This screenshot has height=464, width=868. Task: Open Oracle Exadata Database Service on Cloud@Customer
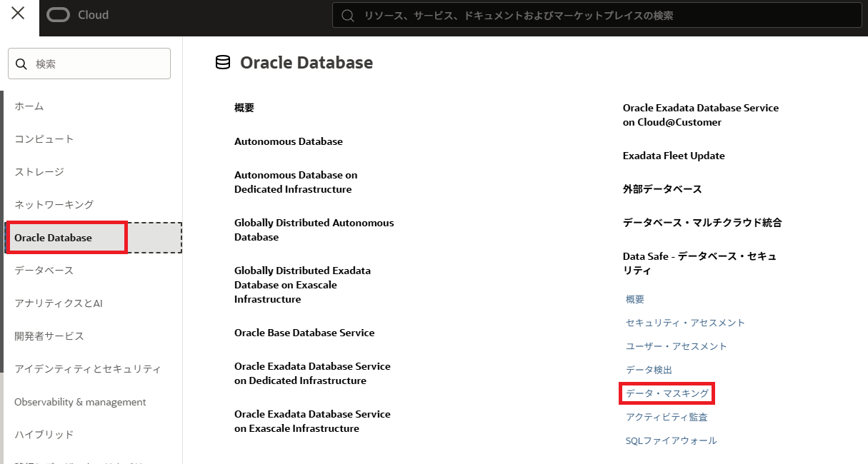tap(701, 115)
